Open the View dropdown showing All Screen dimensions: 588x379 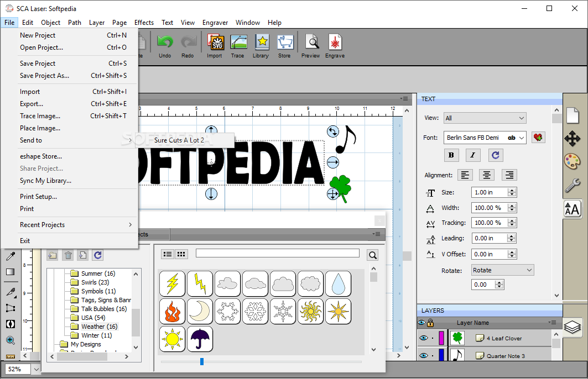pyautogui.click(x=485, y=118)
